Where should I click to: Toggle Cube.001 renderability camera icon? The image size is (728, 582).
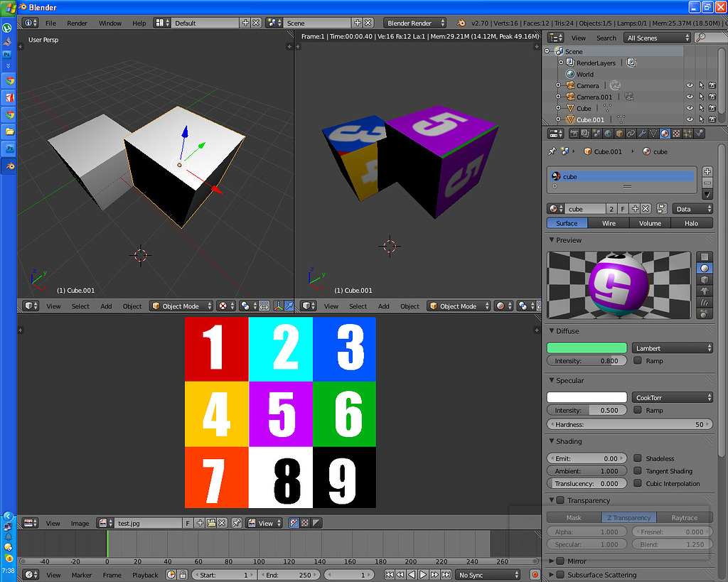tap(712, 119)
